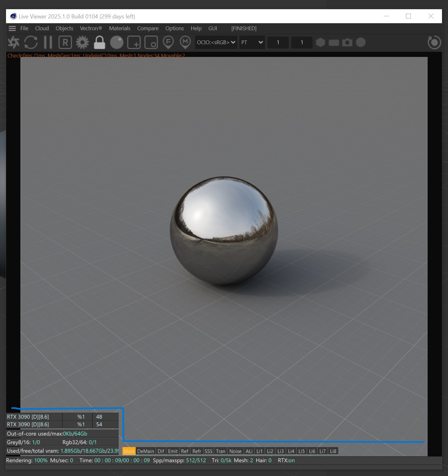Select the Li3 light pass tab
Image resolution: width=448 pixels, height=476 pixels.
pyautogui.click(x=281, y=451)
